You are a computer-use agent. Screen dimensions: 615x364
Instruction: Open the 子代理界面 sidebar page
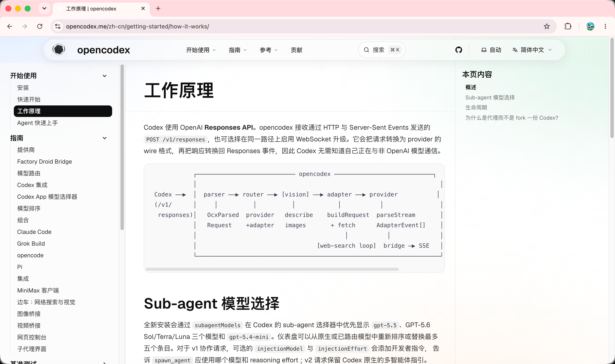click(32, 349)
